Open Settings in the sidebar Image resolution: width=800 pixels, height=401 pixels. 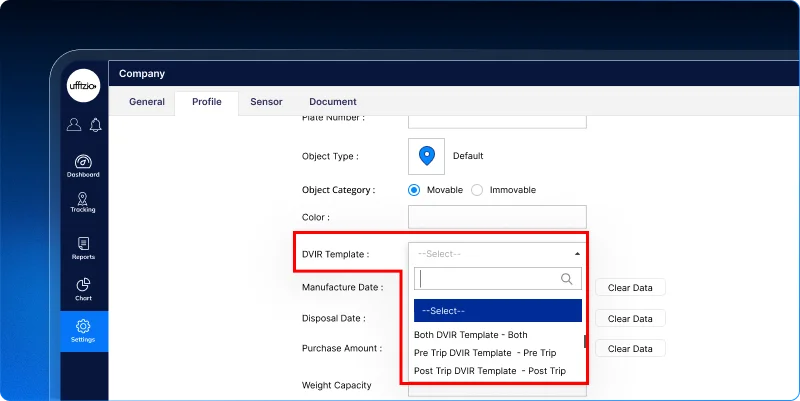[x=84, y=331]
